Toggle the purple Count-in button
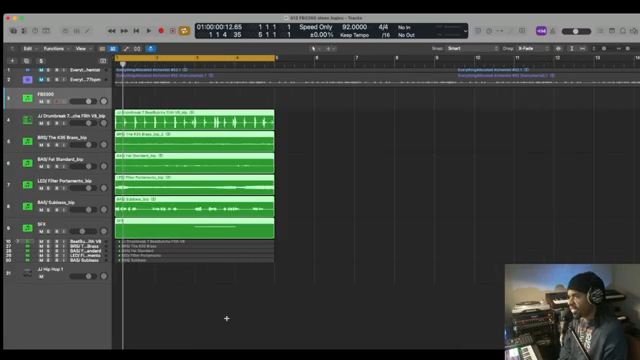 click(541, 31)
